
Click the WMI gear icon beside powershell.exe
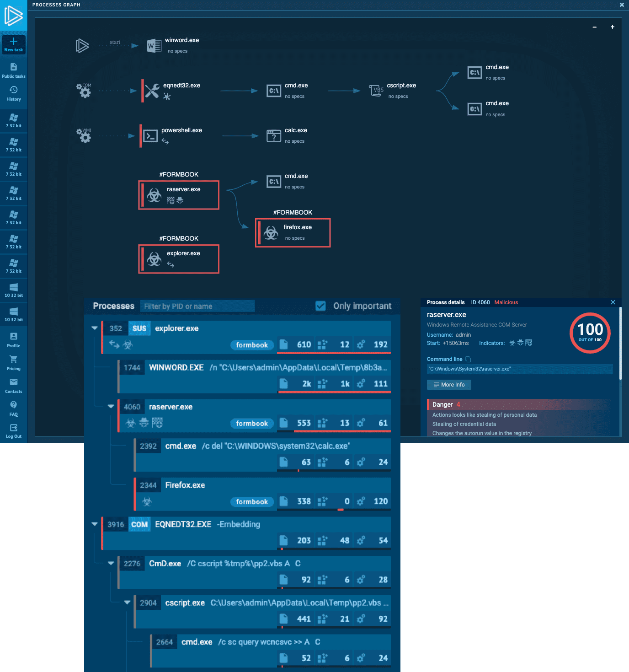click(x=84, y=135)
